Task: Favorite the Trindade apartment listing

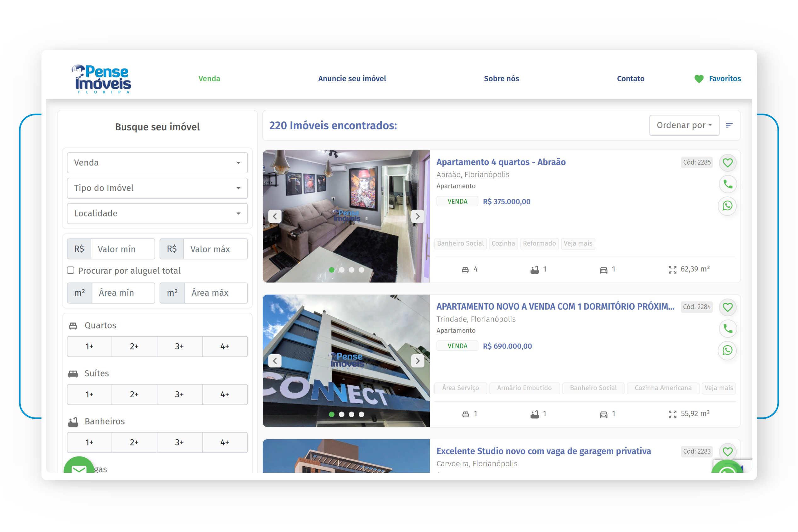Action: point(728,307)
